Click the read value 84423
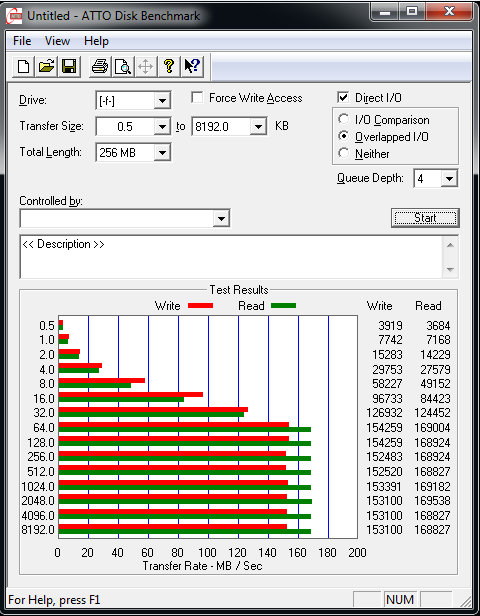The width and height of the screenshot is (480, 616). click(435, 399)
